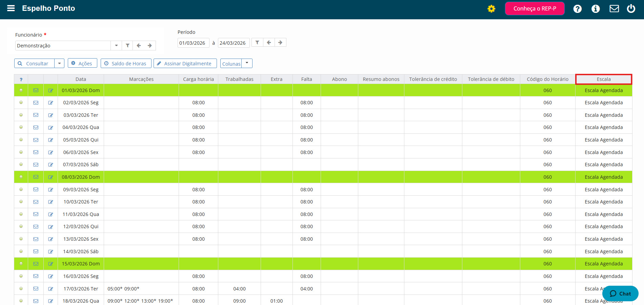The height and width of the screenshot is (305, 644).
Task: Open envelope icon for 05/03/2026 Qui
Action: (36, 140)
